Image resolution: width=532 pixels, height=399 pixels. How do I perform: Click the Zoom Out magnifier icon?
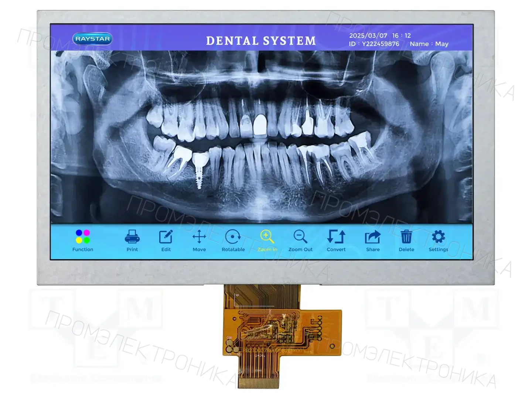[x=300, y=237]
